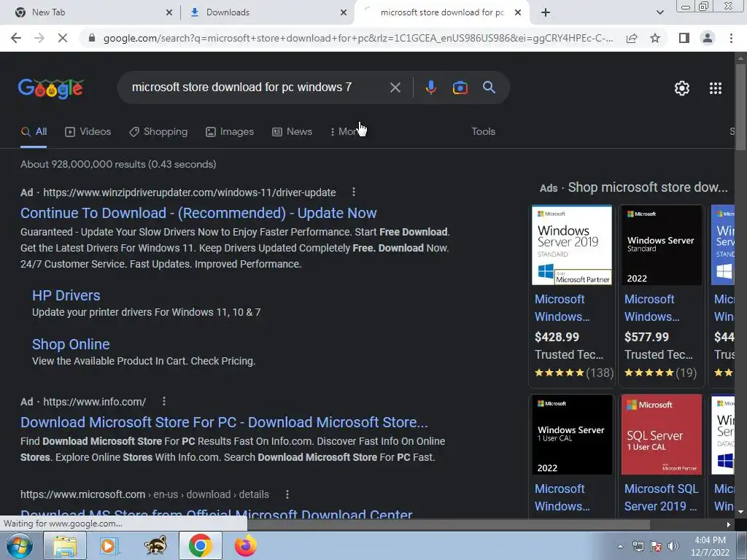Screen dimensions: 747x560
Task: Open SQL Server 1 User CAL image
Action: click(661, 435)
